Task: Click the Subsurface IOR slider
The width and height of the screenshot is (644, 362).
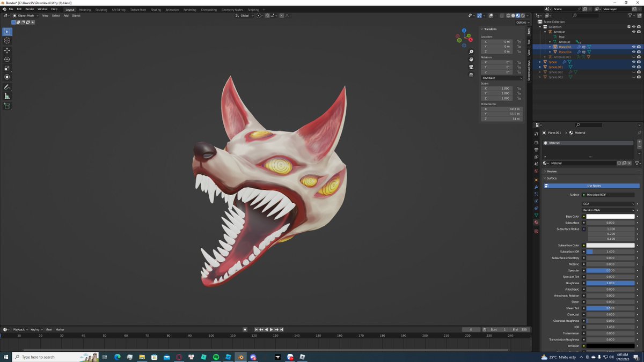Action: (x=610, y=252)
